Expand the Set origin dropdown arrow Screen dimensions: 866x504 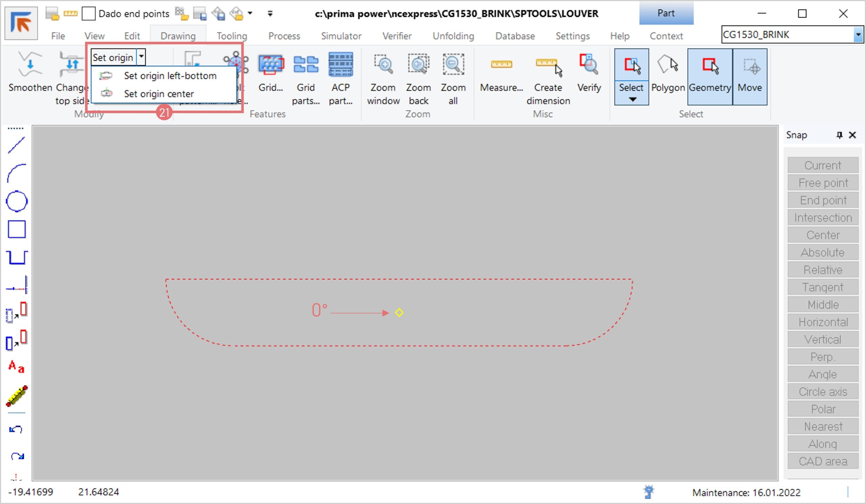coord(141,57)
